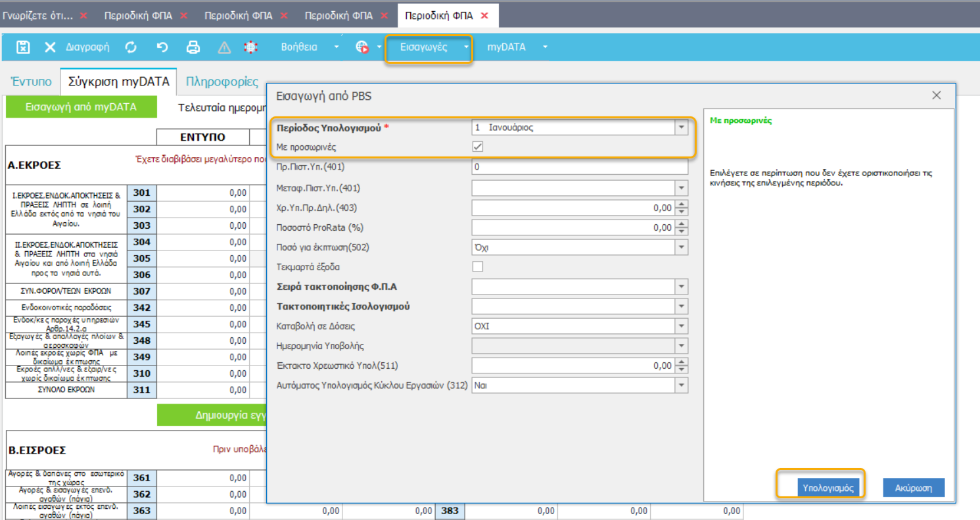
Task: Click the red dotted globe icon
Action: (x=250, y=47)
